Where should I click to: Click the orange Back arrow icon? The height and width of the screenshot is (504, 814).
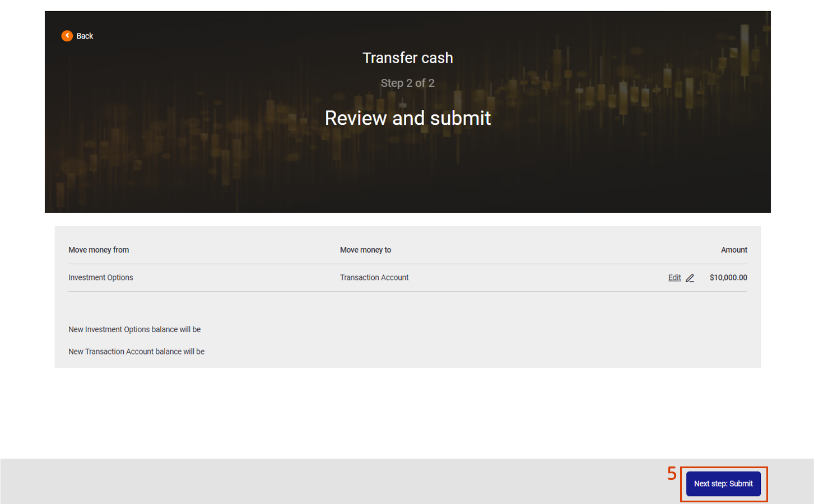click(67, 36)
